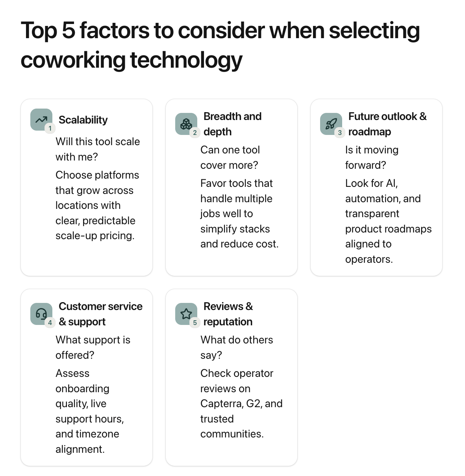
Task: Click the Scalability heading
Action: click(83, 120)
